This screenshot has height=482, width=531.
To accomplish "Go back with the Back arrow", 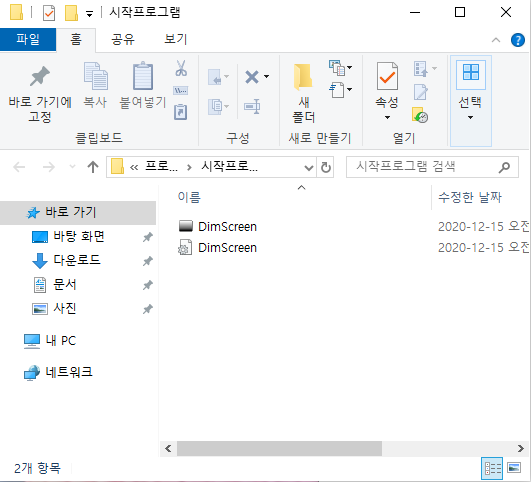I will pyautogui.click(x=19, y=167).
